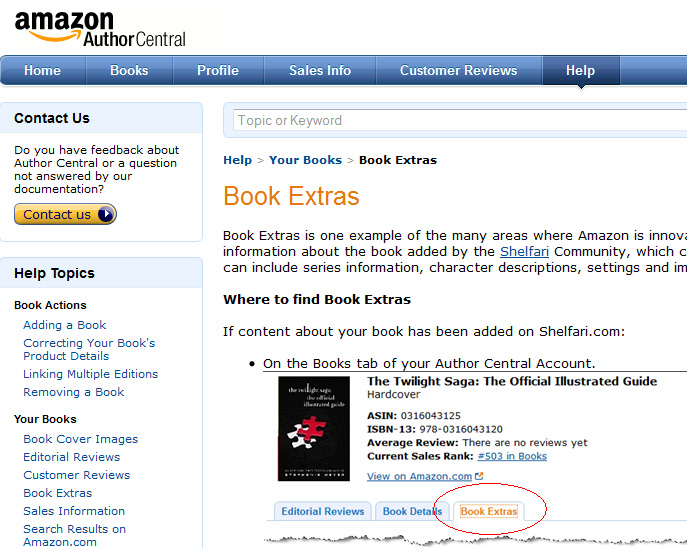Open the Book Details tab

pyautogui.click(x=412, y=511)
